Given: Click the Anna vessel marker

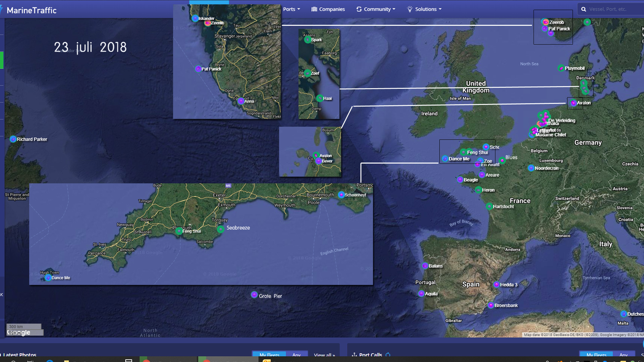Looking at the screenshot, I should click(241, 101).
